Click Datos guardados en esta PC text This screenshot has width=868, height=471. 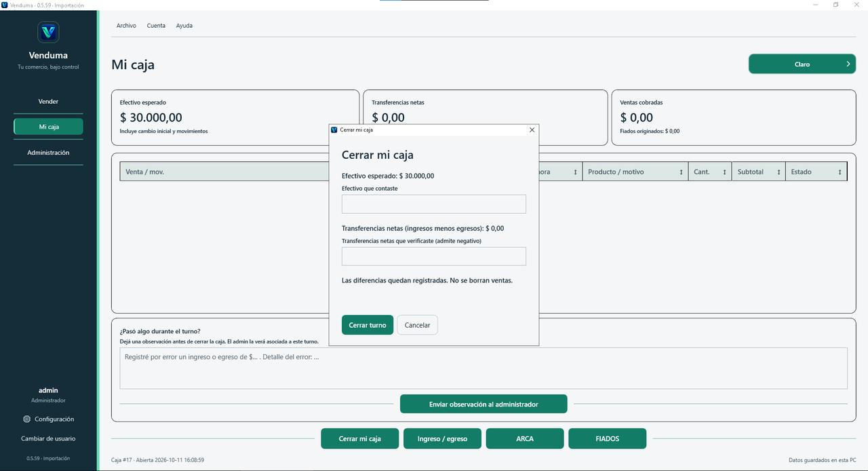point(823,460)
